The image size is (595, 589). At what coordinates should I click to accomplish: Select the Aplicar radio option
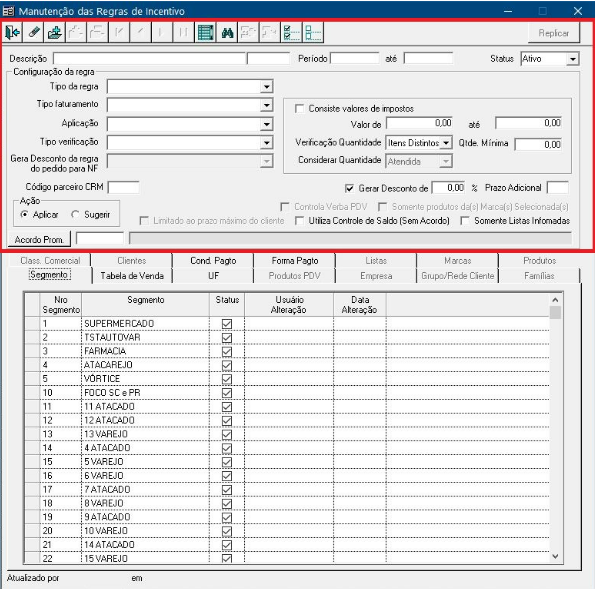click(x=25, y=214)
